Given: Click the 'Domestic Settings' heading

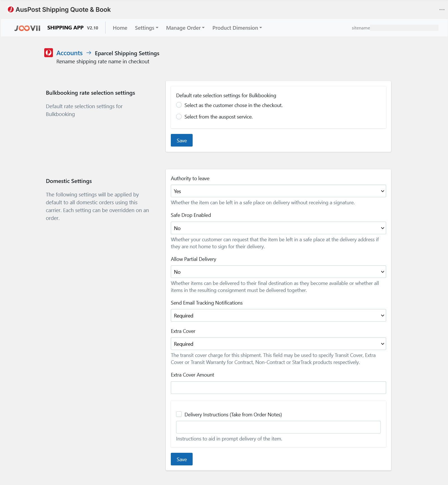Looking at the screenshot, I should (x=69, y=181).
